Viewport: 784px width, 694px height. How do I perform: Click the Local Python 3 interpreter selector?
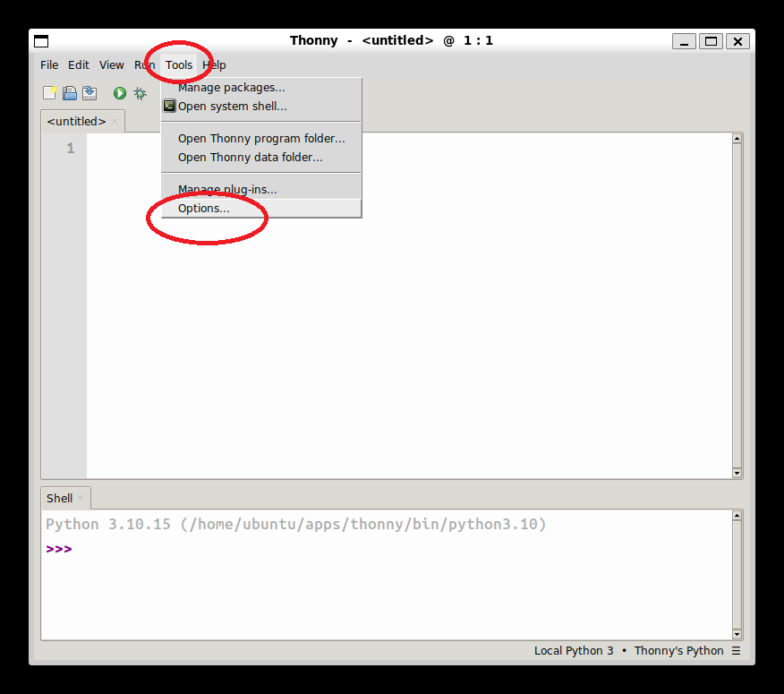tap(628, 650)
